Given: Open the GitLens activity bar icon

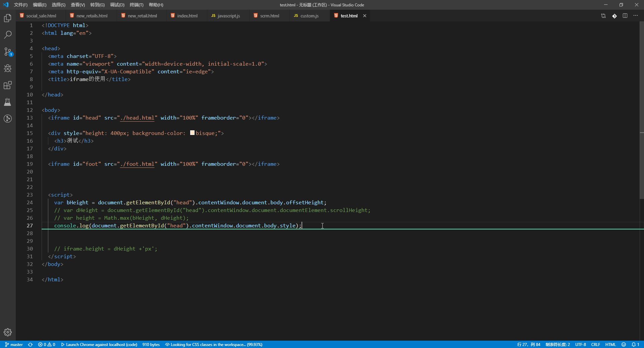Looking at the screenshot, I should click(x=8, y=119).
